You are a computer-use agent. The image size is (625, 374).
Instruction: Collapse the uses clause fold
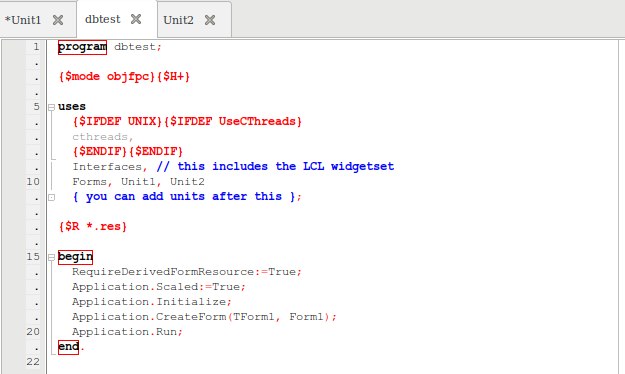tap(51, 107)
